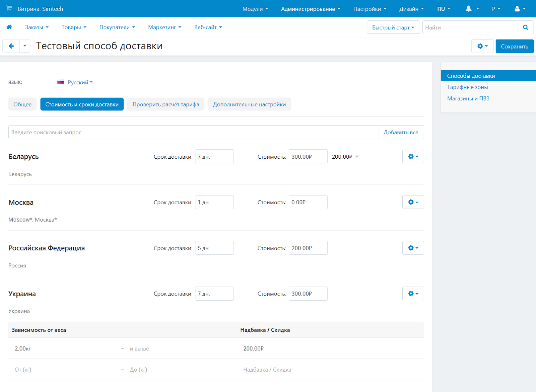Open the Товары menu

[74, 27]
